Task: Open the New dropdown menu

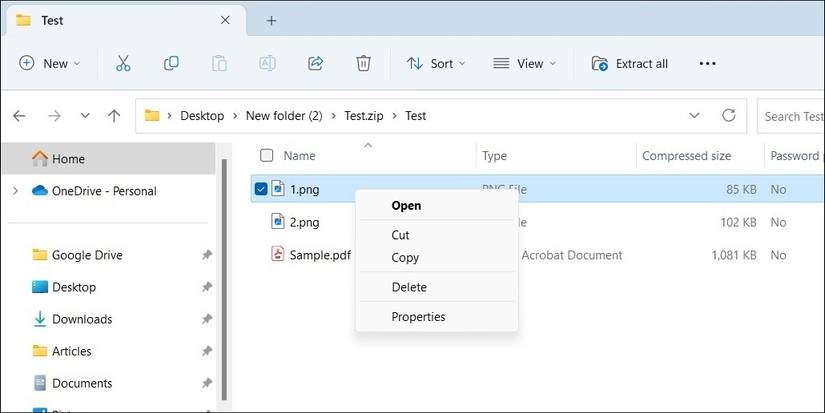Action: [x=49, y=64]
